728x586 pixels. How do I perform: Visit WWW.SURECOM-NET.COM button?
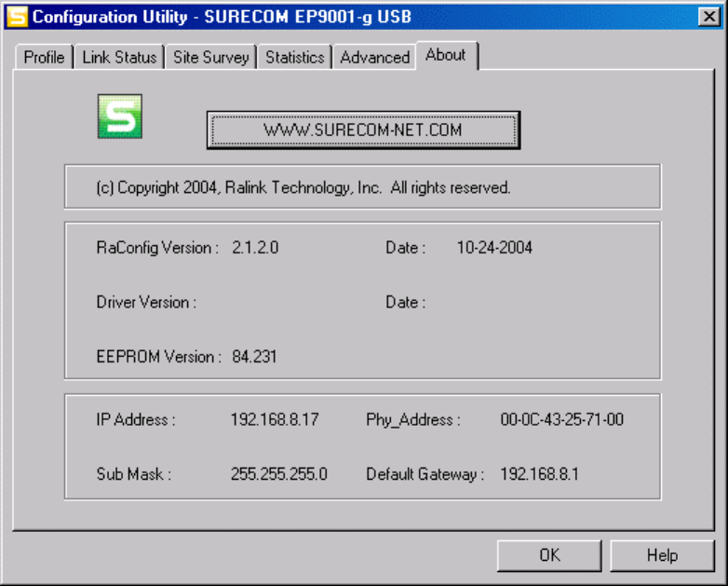364,130
